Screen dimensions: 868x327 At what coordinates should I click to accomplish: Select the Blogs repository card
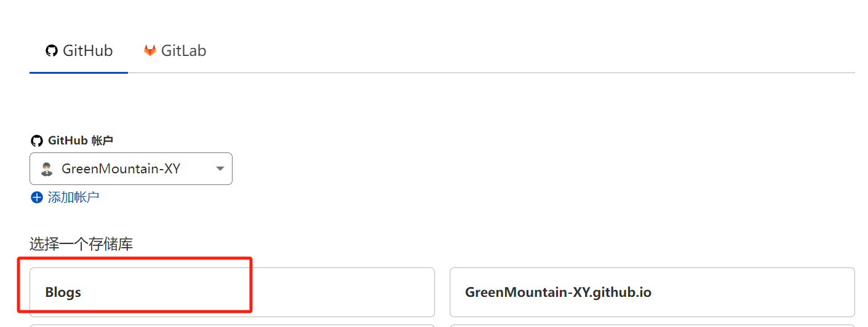[232, 292]
